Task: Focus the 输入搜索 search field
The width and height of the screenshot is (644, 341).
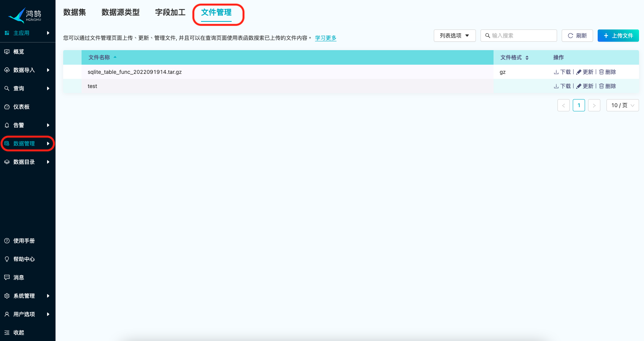Action: click(519, 36)
